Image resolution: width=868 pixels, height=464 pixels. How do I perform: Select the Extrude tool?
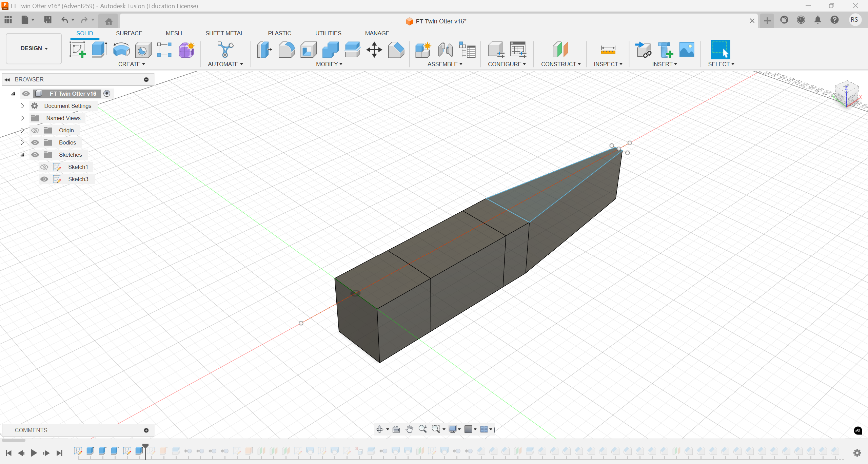[x=99, y=50]
